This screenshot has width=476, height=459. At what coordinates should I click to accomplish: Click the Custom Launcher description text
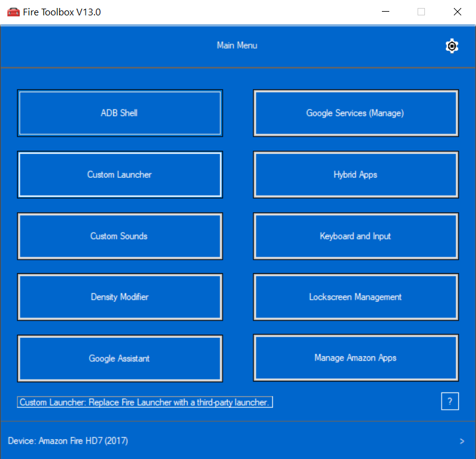pos(145,402)
